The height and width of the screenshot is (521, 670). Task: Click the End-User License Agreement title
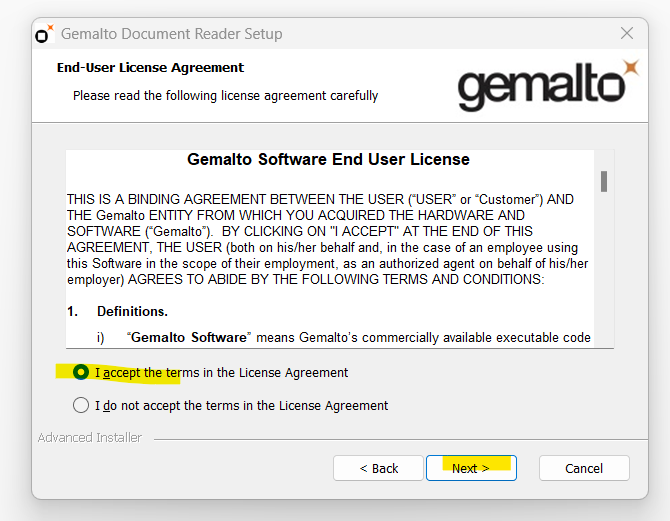pyautogui.click(x=150, y=68)
